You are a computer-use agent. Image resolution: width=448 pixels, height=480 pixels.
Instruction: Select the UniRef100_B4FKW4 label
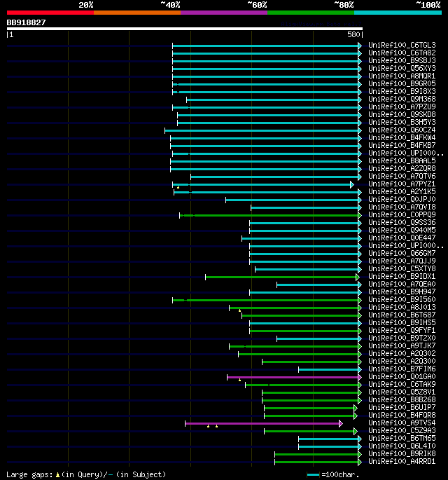pyautogui.click(x=402, y=138)
